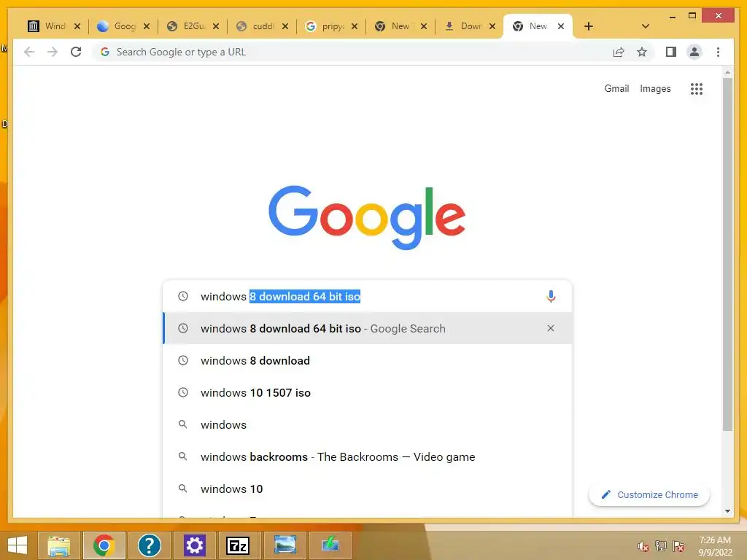
Task: Close the Down downloads tab
Action: 492,26
